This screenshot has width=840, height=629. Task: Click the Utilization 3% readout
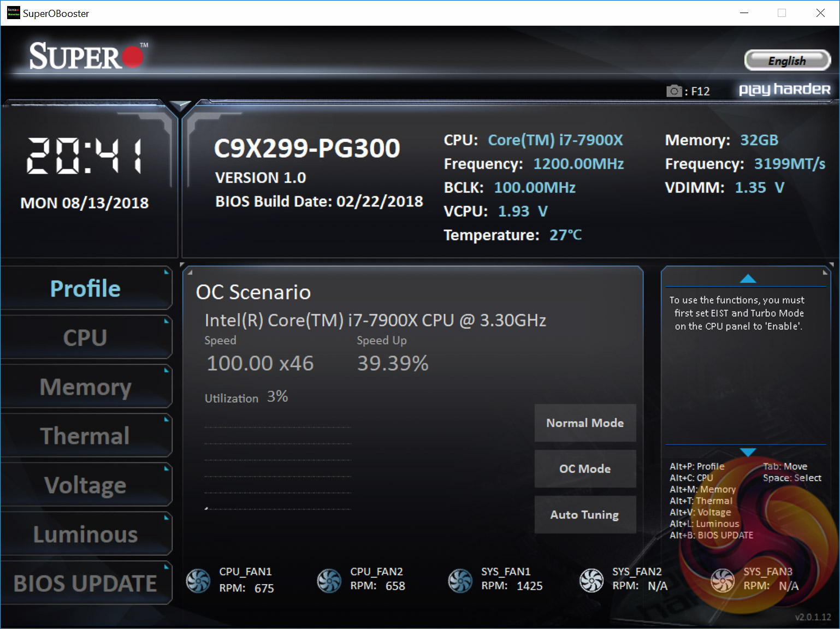[246, 397]
